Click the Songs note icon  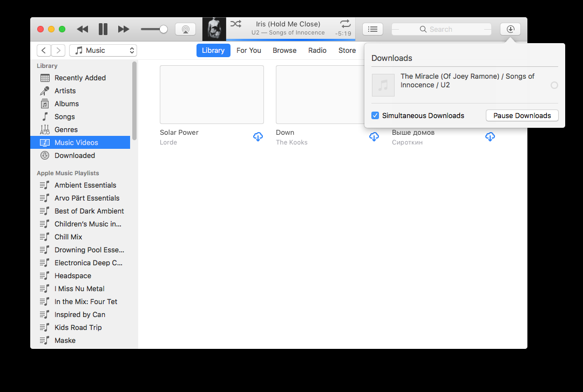click(45, 116)
